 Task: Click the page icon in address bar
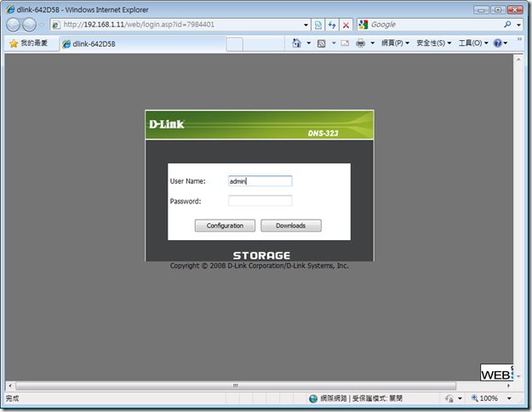[x=56, y=25]
